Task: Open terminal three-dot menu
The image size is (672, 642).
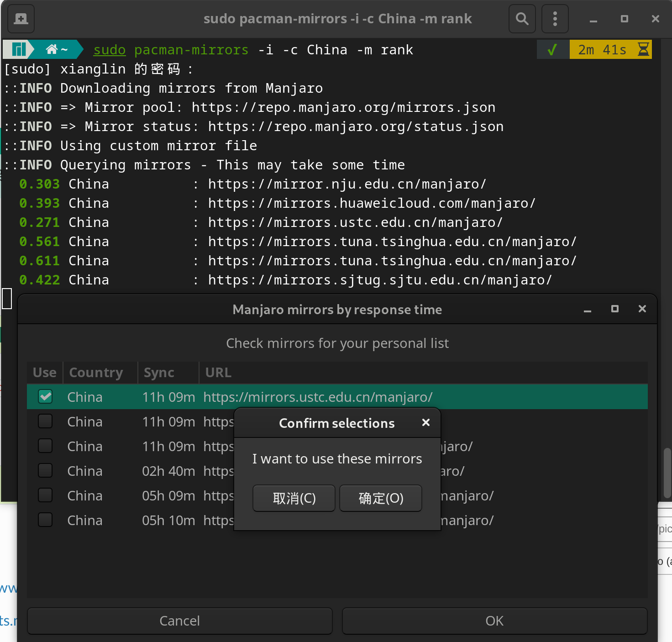Action: (555, 19)
